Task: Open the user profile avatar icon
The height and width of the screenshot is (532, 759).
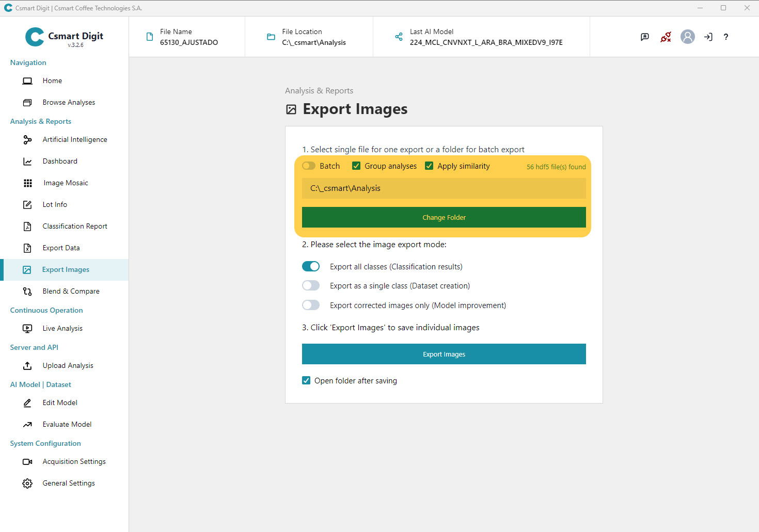Action: [x=687, y=37]
